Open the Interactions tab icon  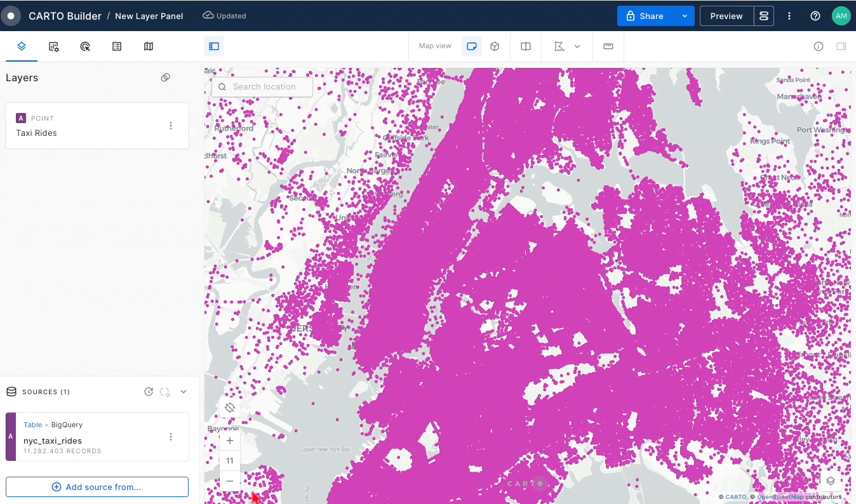point(86,46)
